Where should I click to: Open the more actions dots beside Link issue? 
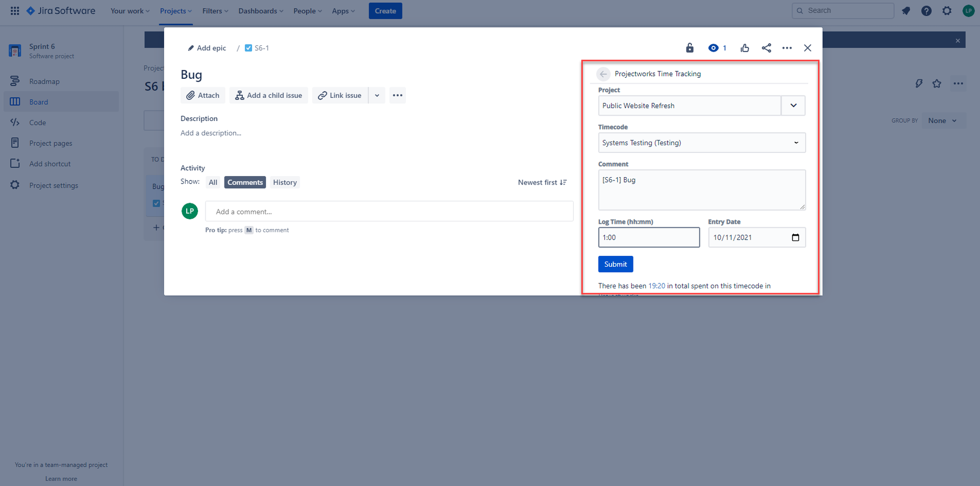coord(398,96)
